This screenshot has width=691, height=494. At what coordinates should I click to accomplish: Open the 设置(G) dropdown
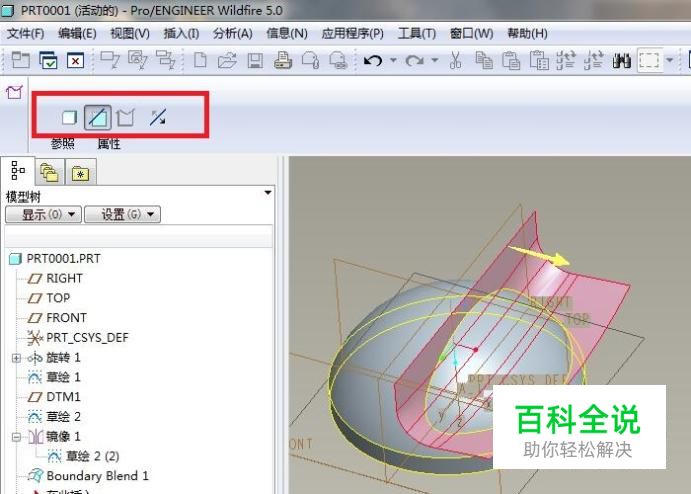click(122, 215)
